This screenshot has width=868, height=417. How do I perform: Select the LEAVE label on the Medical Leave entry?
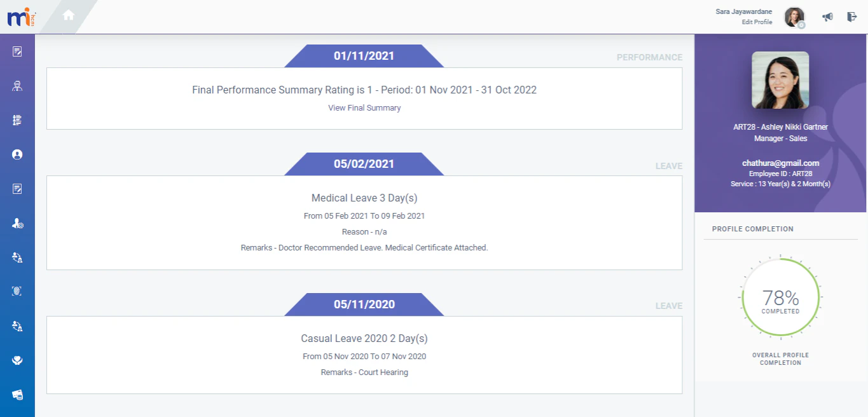[668, 165]
